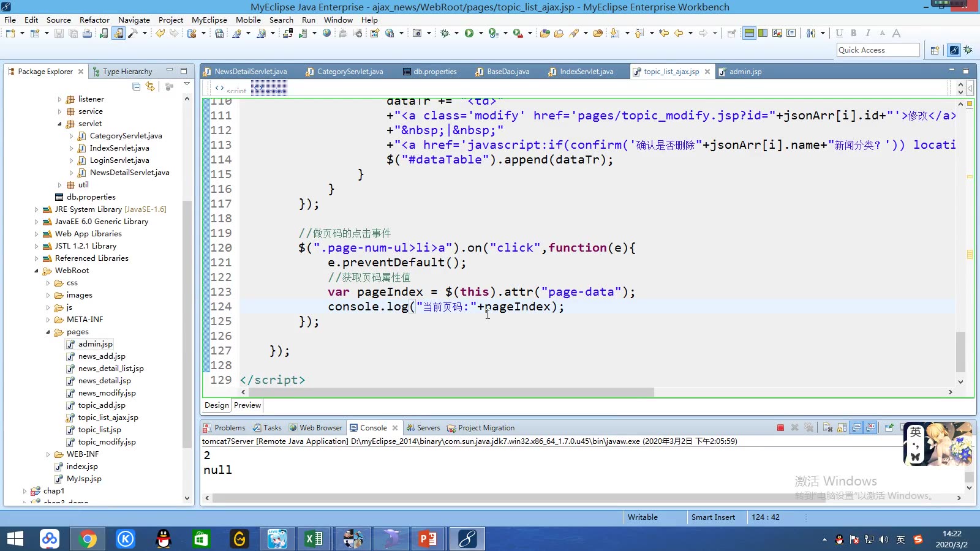
Task: Open the New file dropdown arrow
Action: (22, 33)
